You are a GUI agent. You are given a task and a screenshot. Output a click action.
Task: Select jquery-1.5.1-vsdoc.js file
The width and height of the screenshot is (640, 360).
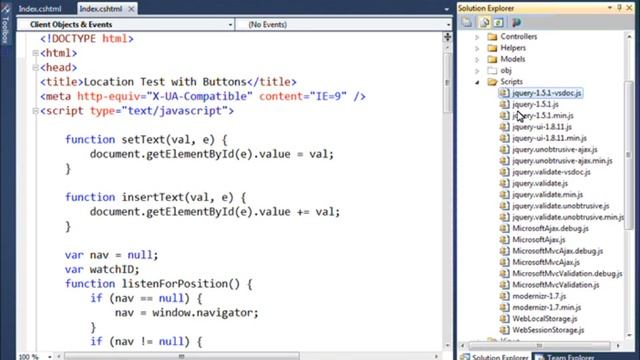pos(547,93)
